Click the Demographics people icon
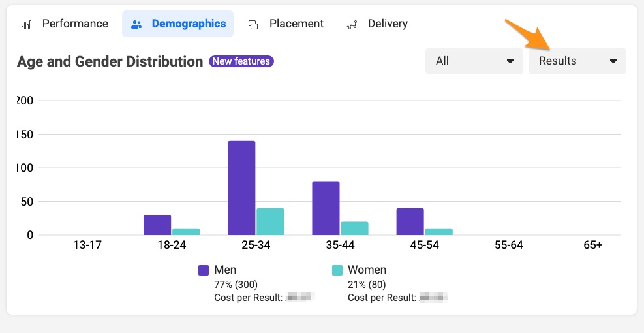644x333 pixels. (x=136, y=25)
